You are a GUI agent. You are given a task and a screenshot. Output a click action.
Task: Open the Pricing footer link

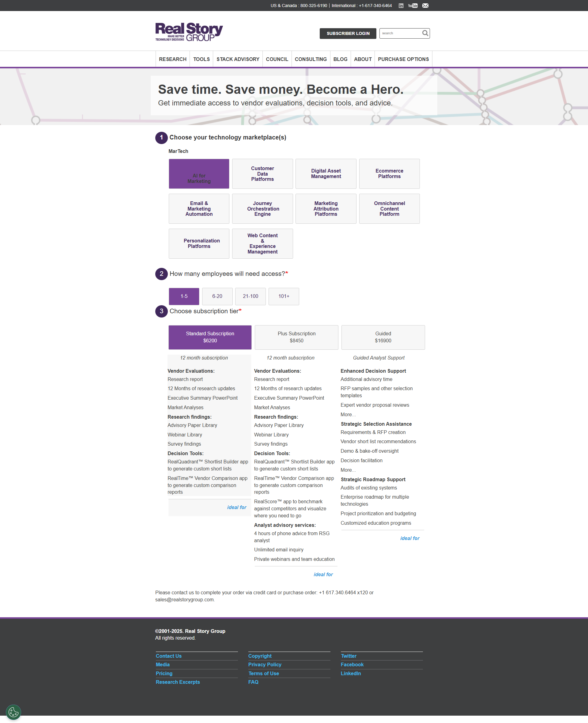(x=164, y=674)
